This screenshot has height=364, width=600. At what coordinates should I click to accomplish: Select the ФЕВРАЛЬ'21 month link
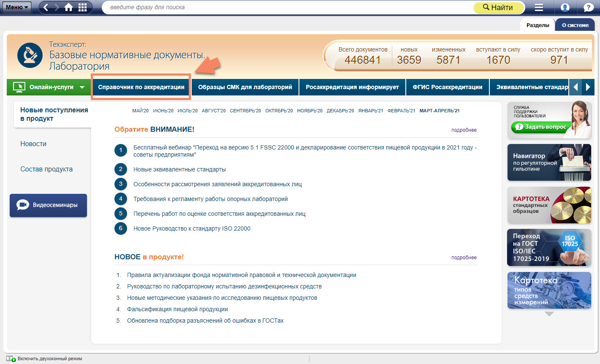point(401,111)
